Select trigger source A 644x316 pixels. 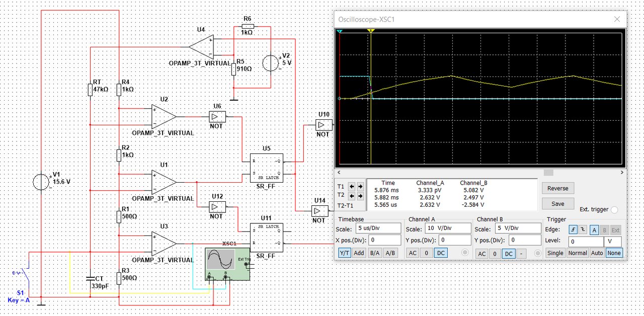click(x=594, y=230)
